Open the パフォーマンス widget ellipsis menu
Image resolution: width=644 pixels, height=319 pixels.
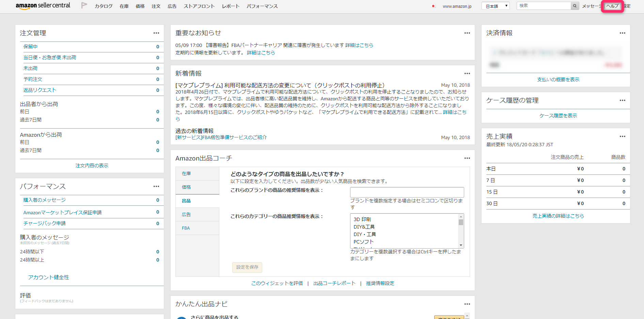[156, 186]
